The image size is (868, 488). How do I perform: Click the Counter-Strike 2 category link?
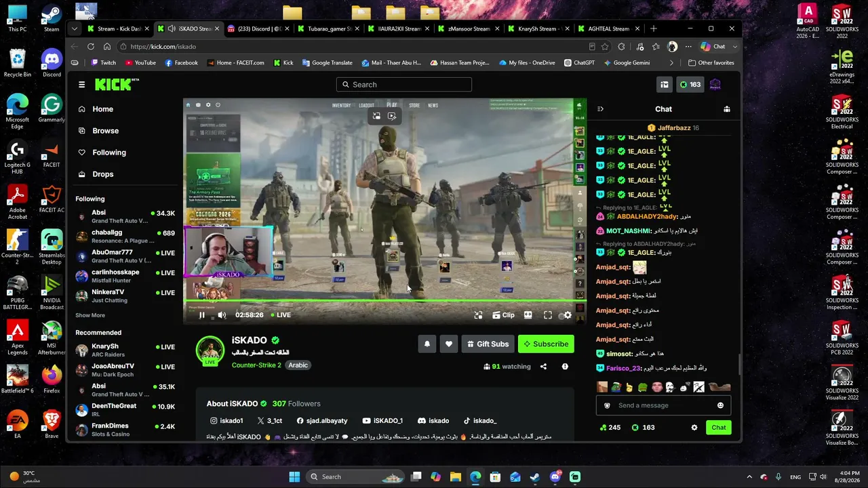(x=256, y=365)
